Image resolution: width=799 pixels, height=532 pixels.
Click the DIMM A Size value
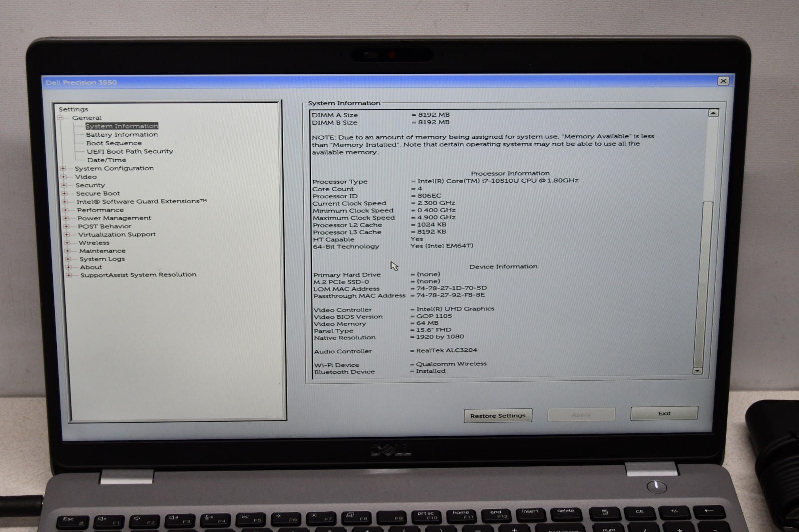(434, 115)
